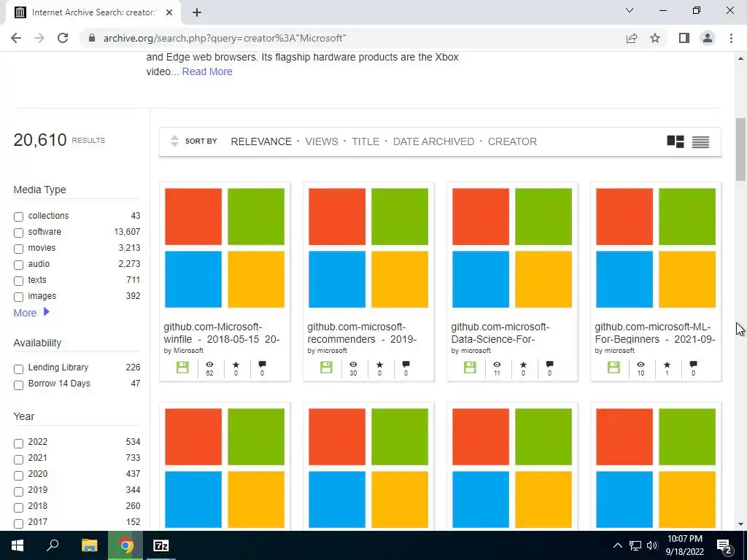
Task: Check the software media type filter
Action: (x=18, y=233)
